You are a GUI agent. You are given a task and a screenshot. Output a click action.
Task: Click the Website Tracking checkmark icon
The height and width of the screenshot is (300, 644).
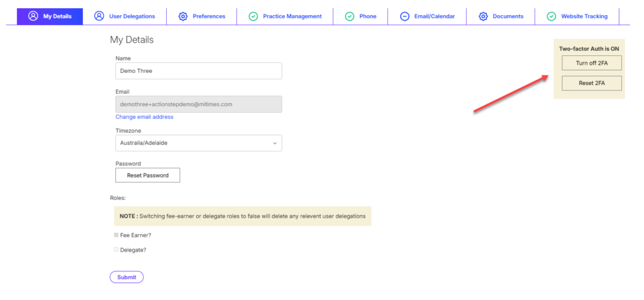coord(551,16)
